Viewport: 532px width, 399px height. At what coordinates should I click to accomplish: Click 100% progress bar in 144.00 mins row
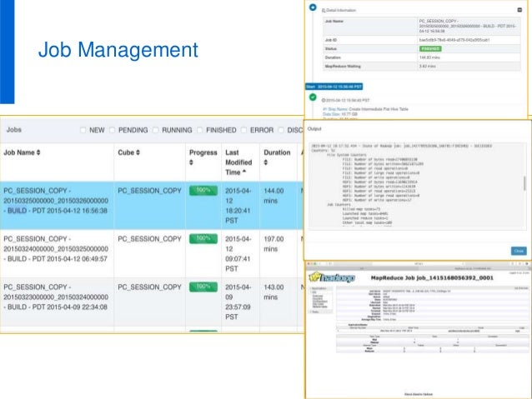(203, 191)
